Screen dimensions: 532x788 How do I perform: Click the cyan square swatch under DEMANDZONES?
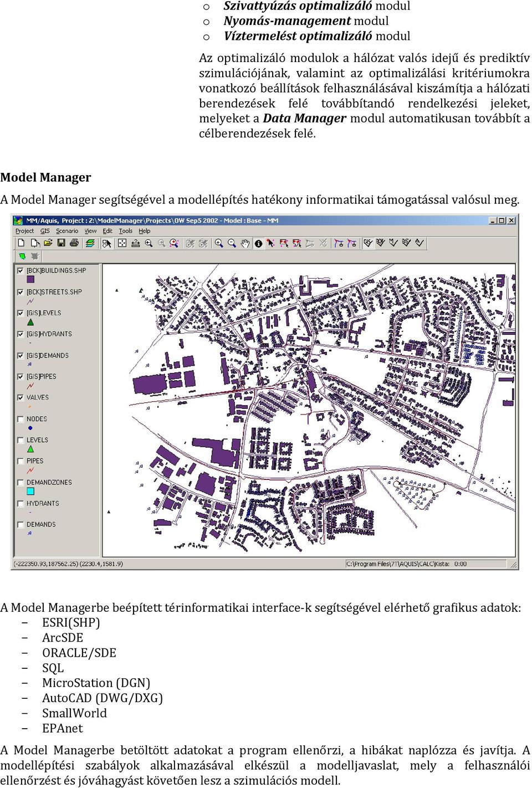tap(30, 491)
